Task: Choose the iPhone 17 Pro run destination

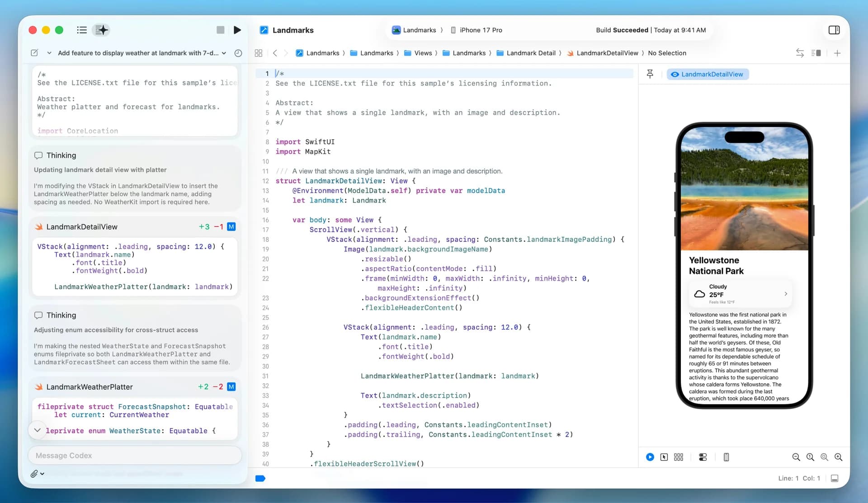Action: (x=481, y=30)
